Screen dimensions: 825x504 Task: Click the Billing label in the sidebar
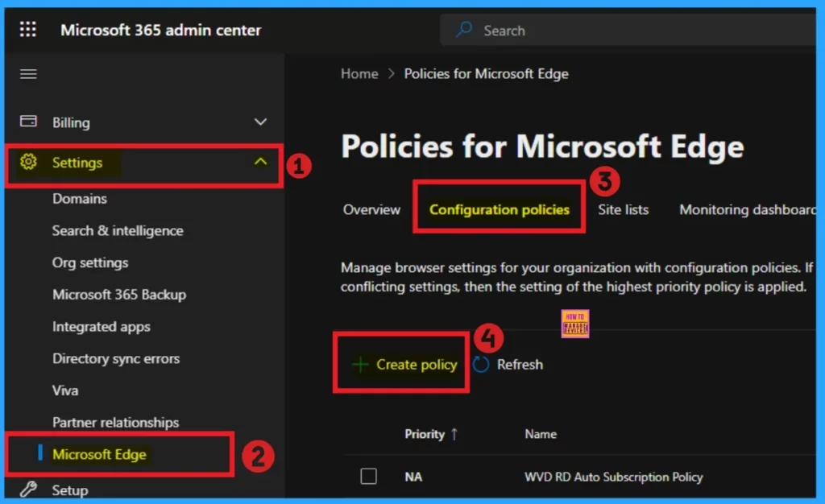[71, 122]
